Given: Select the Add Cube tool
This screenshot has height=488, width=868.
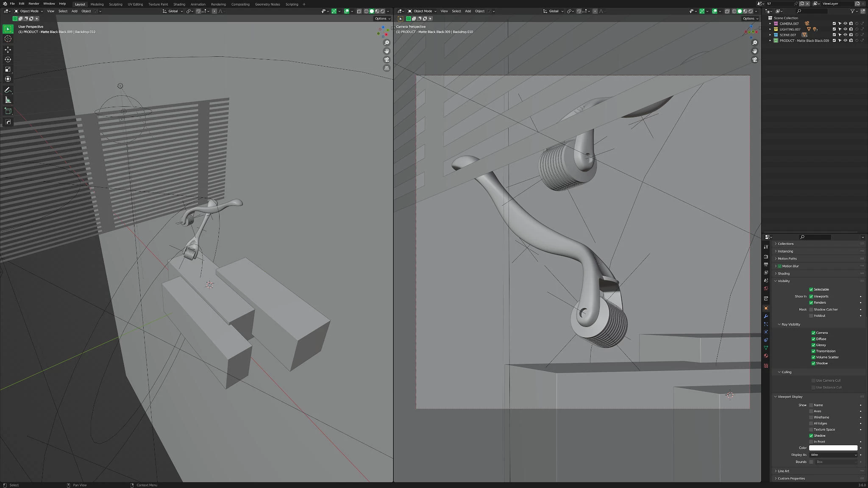Looking at the screenshot, I should [x=8, y=111].
